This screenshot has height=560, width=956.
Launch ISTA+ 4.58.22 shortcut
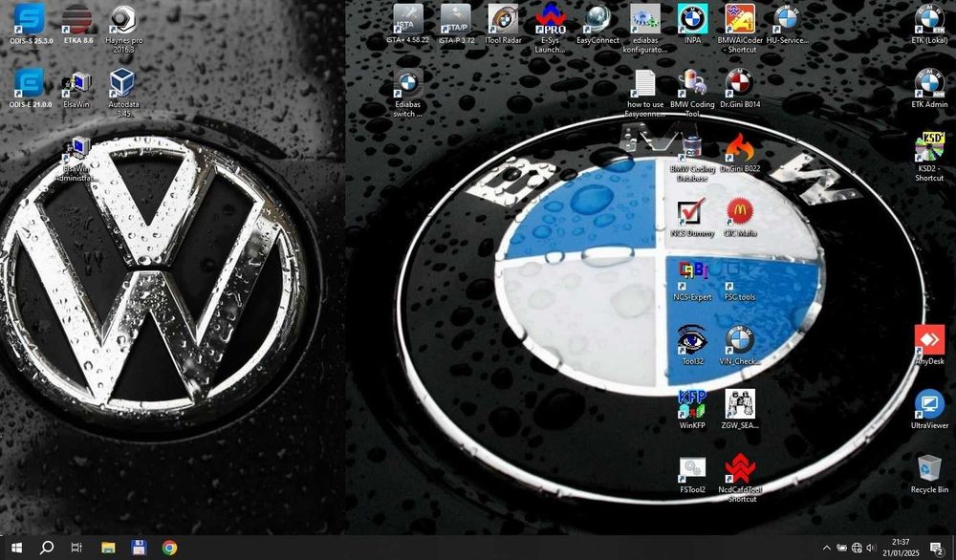408,19
